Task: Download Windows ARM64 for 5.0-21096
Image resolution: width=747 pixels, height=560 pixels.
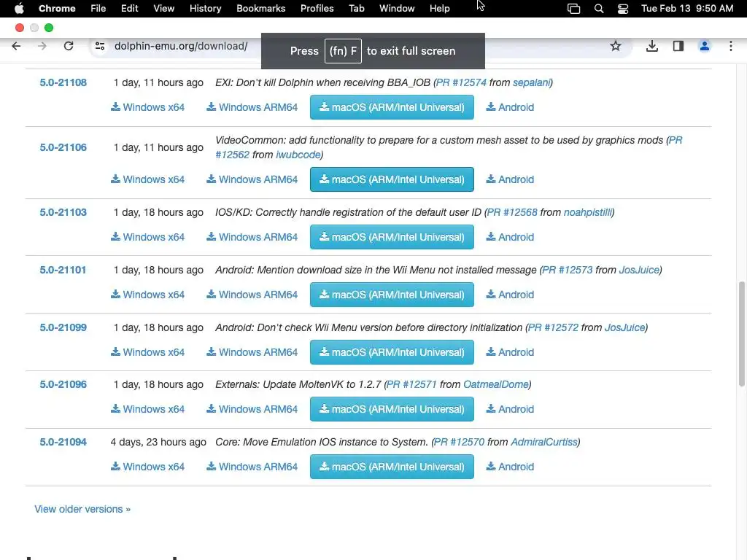Action: pos(252,409)
